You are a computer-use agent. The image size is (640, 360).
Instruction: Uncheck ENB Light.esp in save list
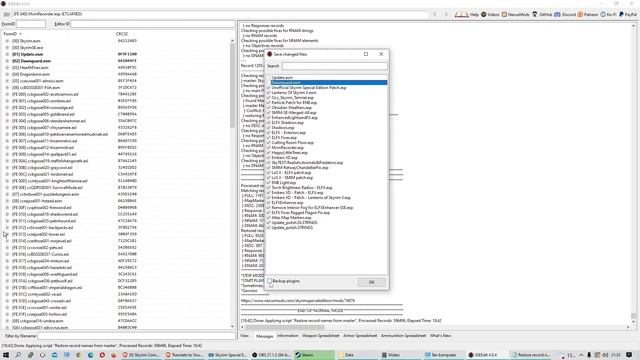[x=269, y=182]
